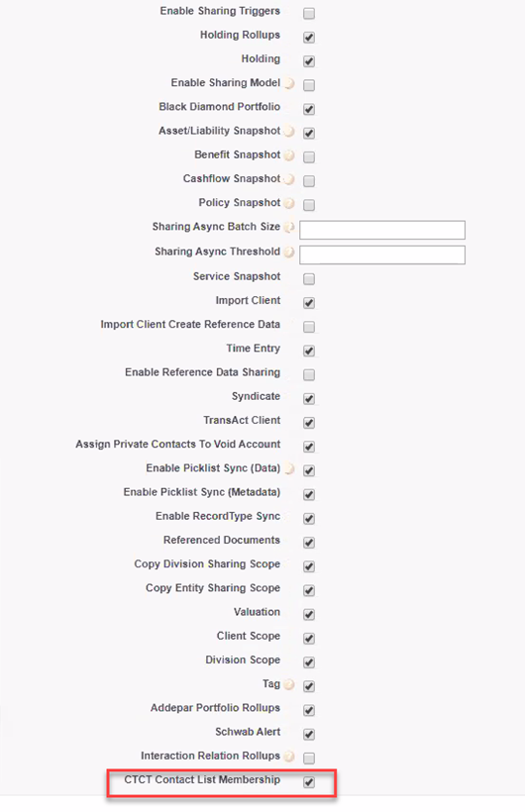Open help icon next to Tag

coord(289,684)
